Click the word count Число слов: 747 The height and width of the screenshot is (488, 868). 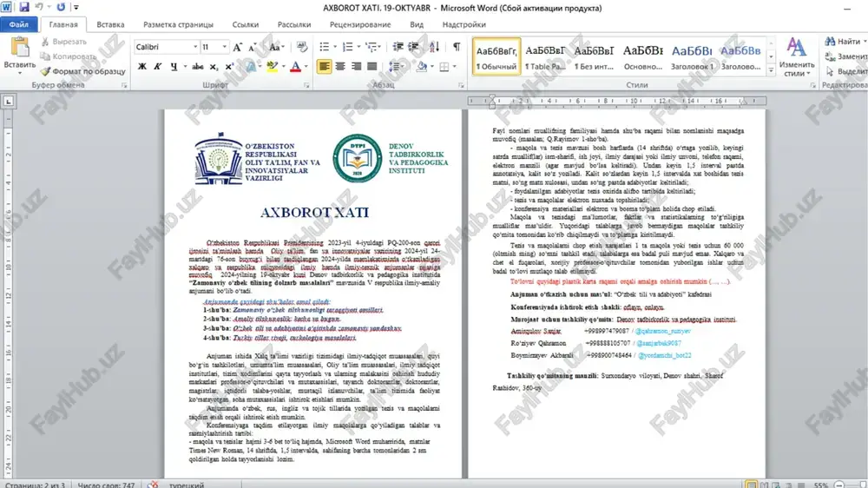(106, 485)
